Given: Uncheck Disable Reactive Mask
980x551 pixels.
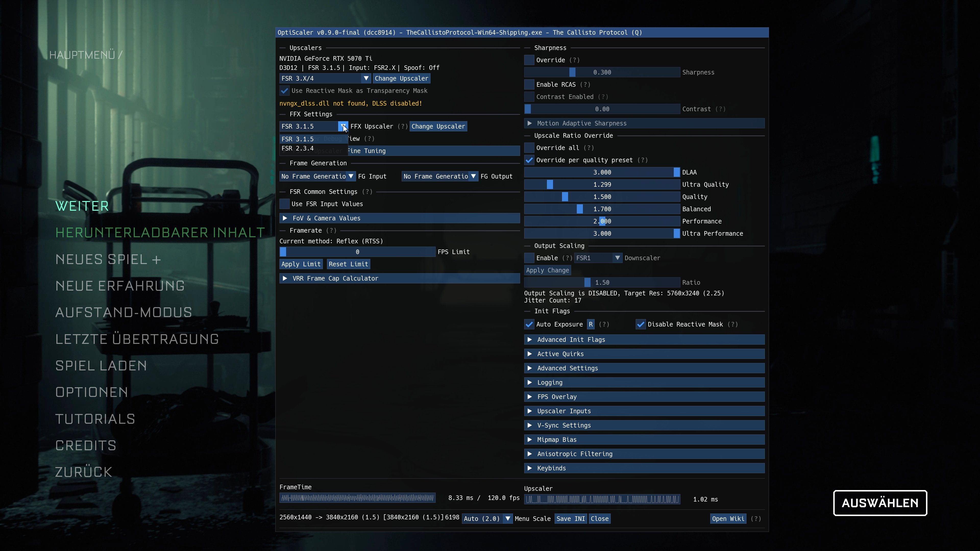Looking at the screenshot, I should 641,324.
